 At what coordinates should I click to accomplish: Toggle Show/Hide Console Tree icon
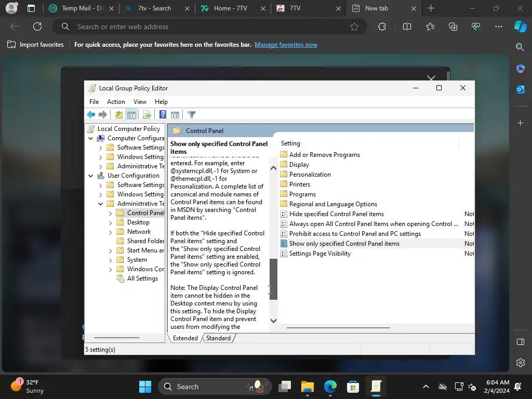[131, 115]
